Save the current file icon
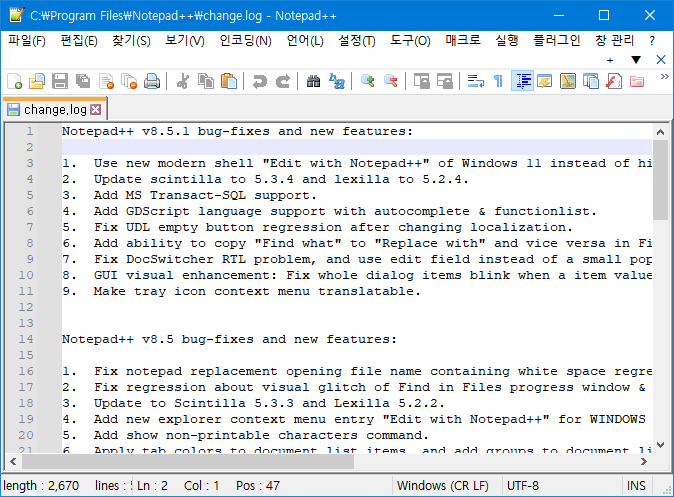 60,81
